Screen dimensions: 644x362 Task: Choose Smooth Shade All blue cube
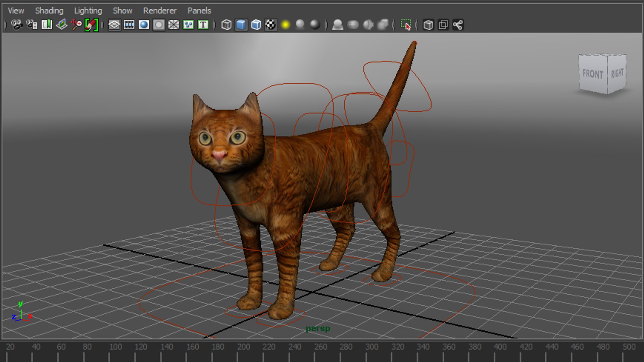pos(241,25)
